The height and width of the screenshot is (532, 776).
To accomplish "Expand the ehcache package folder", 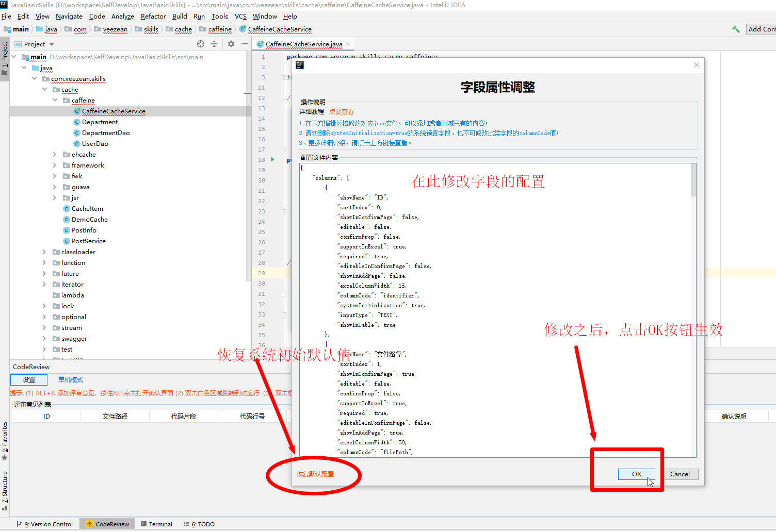I will (x=55, y=155).
